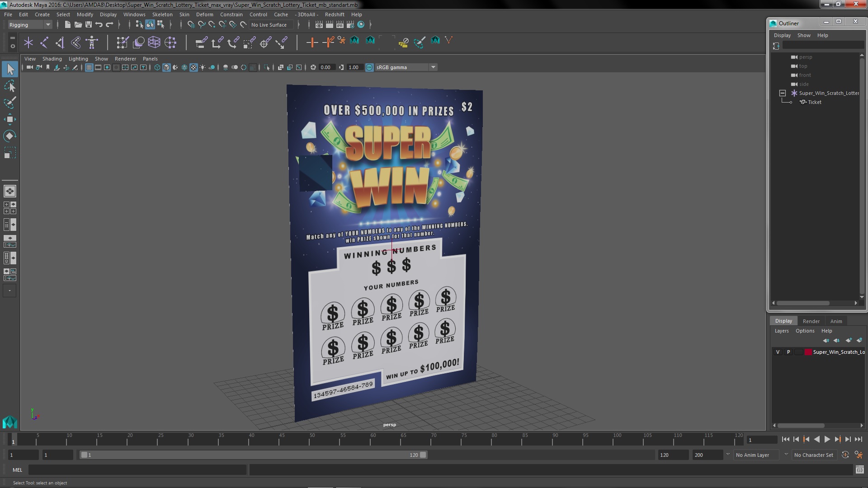Toggle textured display checker icon

(193, 67)
